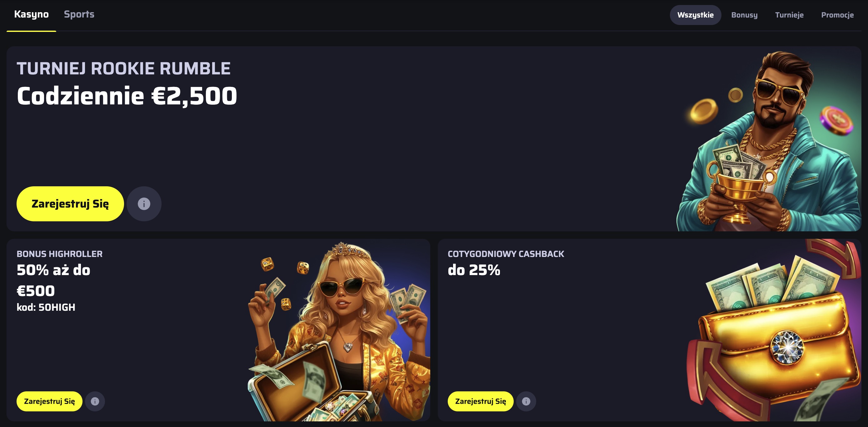Filter promotions by Promocje
The image size is (868, 427).
tap(837, 15)
